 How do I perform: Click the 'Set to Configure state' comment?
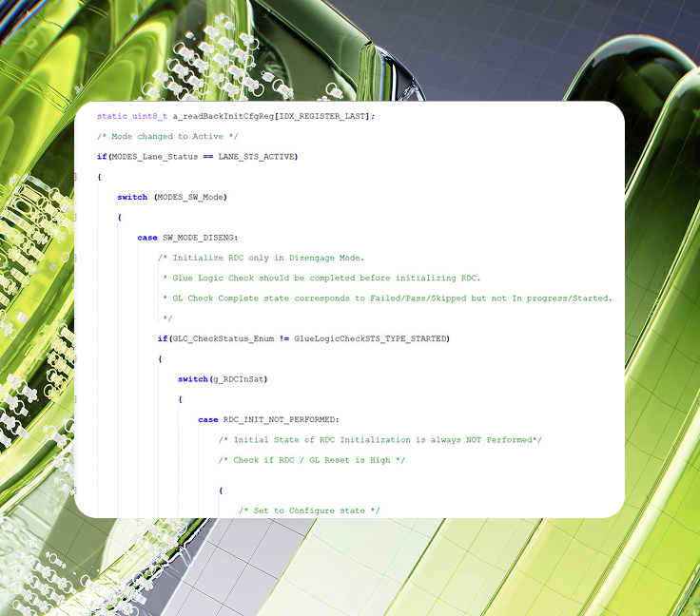tap(309, 510)
